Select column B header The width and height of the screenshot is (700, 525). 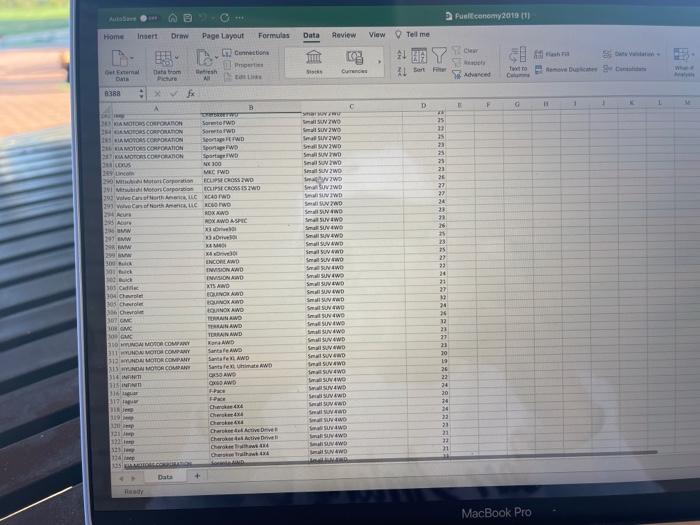(x=251, y=108)
